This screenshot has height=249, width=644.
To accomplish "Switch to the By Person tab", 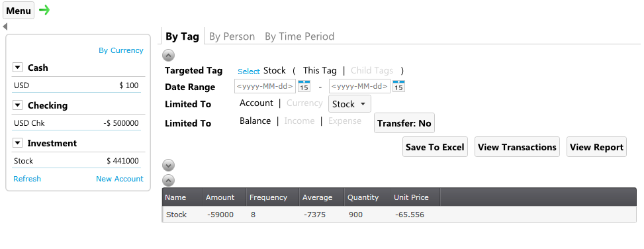I will pyautogui.click(x=232, y=36).
